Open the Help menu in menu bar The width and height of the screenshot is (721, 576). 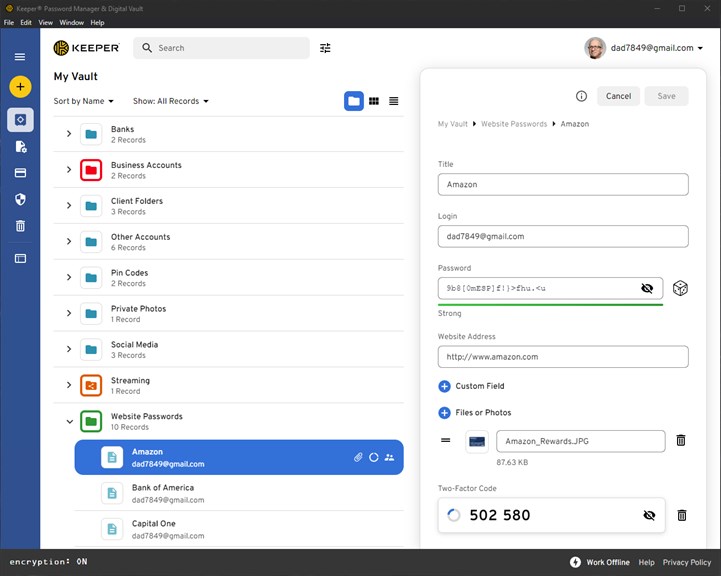pyautogui.click(x=97, y=23)
